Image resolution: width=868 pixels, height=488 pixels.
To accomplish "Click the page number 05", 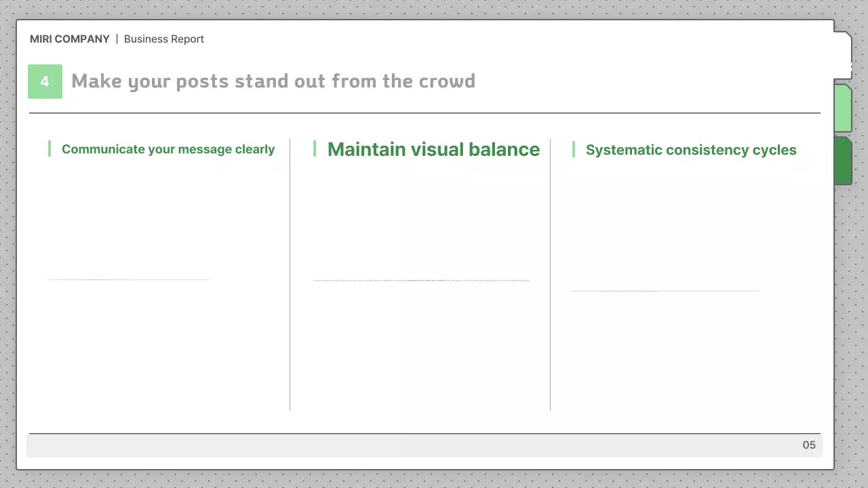I will (x=808, y=445).
